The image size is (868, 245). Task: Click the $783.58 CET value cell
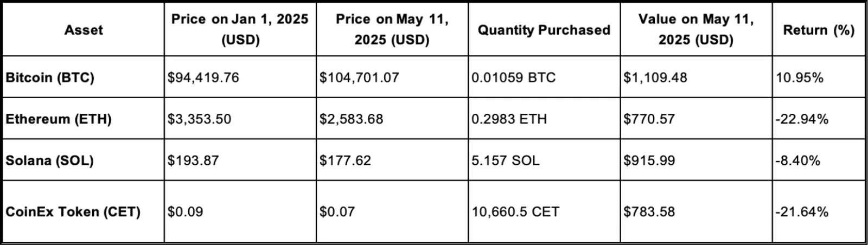(696, 211)
